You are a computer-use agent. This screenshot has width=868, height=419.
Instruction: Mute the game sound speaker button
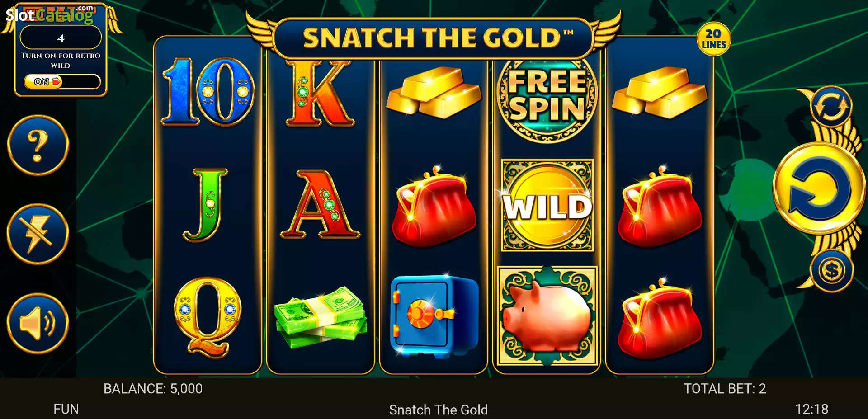point(38,323)
